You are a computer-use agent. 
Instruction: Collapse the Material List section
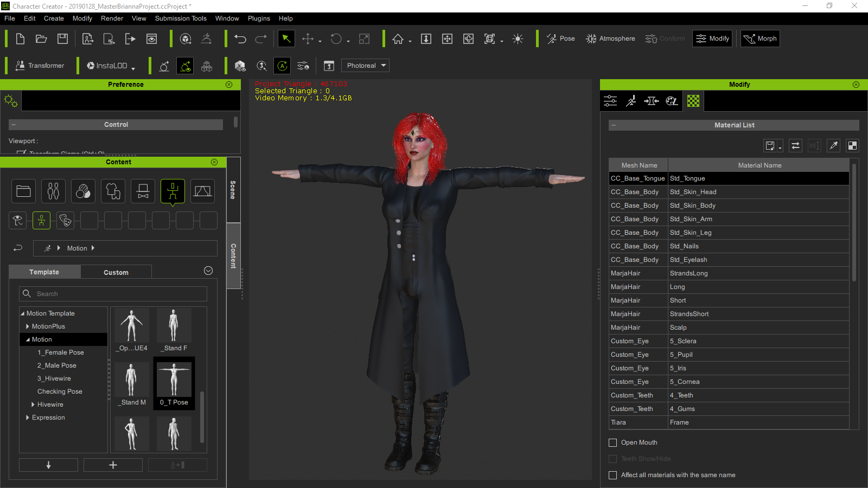614,125
